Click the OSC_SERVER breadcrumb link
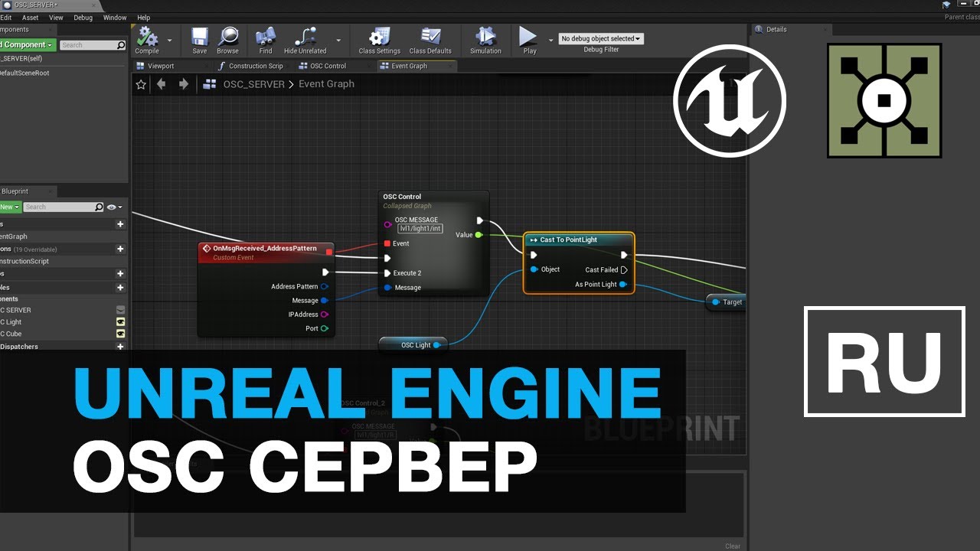 [253, 84]
